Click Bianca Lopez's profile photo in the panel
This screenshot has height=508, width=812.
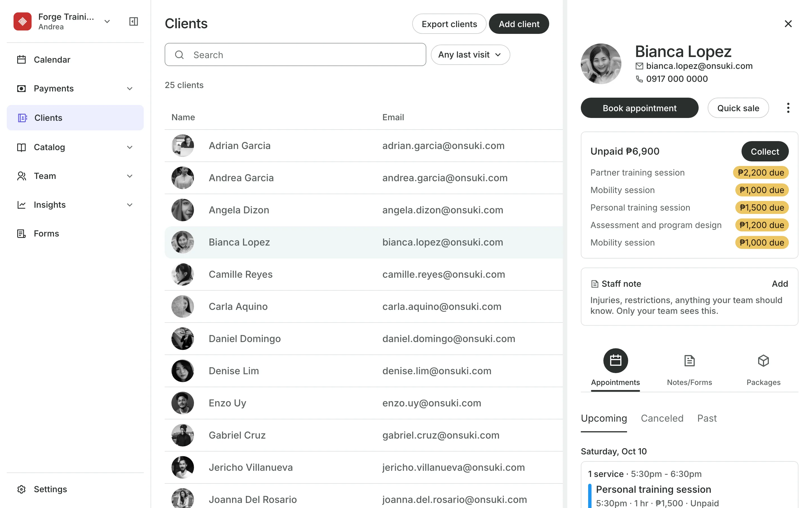pos(601,63)
